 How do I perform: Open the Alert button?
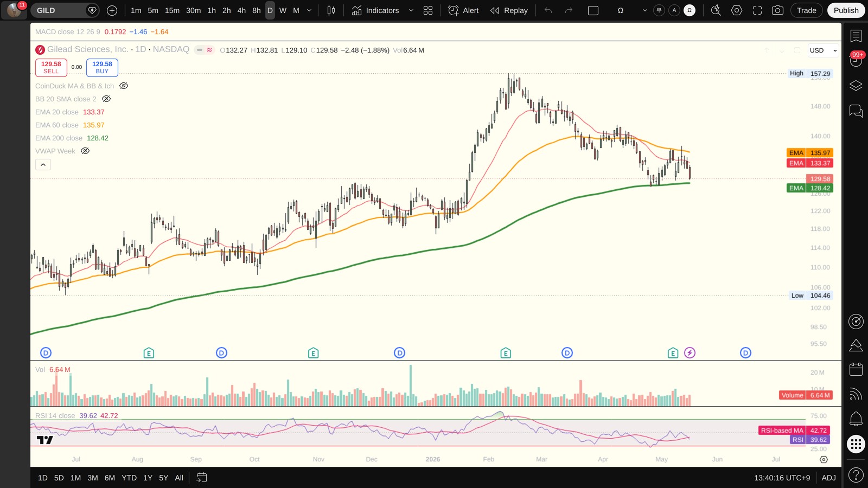click(x=464, y=10)
